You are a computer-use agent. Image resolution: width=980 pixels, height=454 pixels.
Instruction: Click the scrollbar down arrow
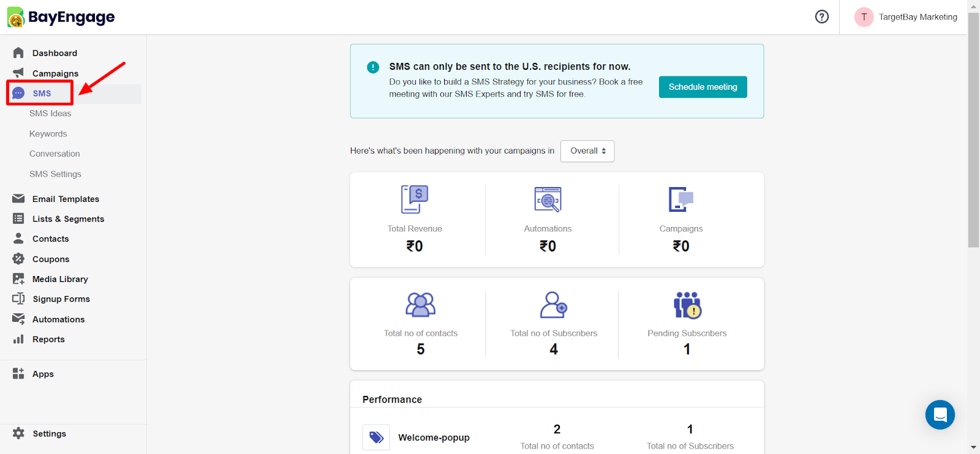pos(973,448)
